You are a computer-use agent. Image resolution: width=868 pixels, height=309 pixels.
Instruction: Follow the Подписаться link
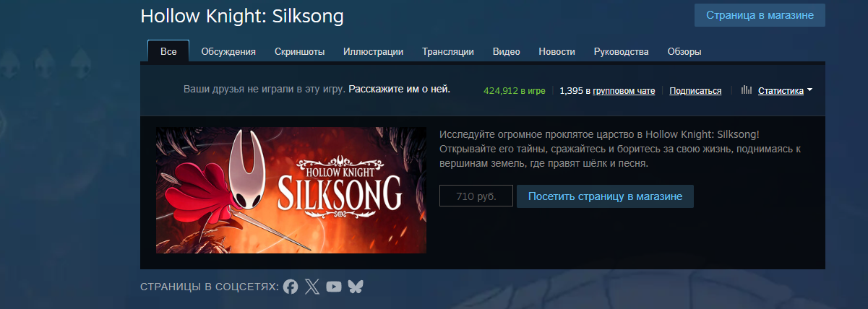tap(695, 91)
